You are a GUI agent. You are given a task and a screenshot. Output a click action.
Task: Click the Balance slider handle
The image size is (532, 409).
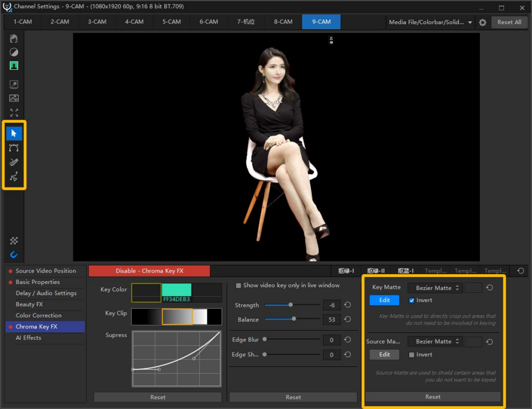(x=294, y=319)
